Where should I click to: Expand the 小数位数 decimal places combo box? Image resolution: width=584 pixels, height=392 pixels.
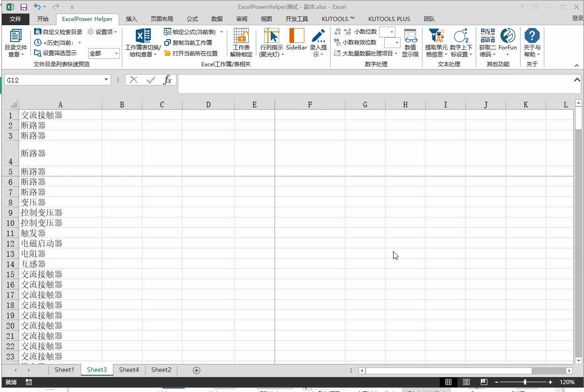click(392, 32)
